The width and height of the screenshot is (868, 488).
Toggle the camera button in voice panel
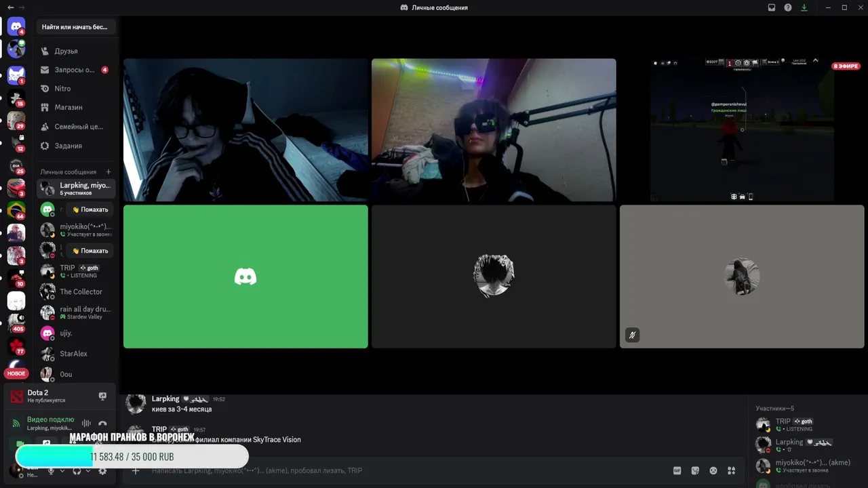tap(20, 444)
